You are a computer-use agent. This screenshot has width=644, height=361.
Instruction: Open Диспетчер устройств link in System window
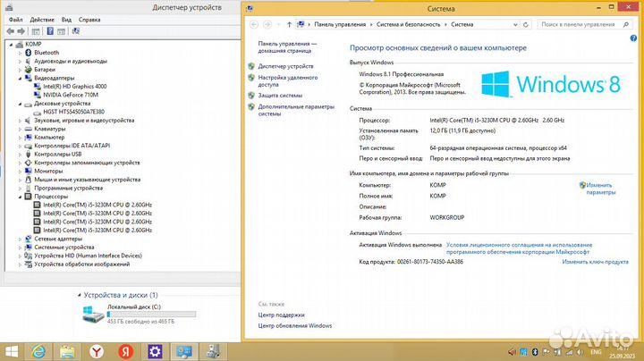point(285,66)
